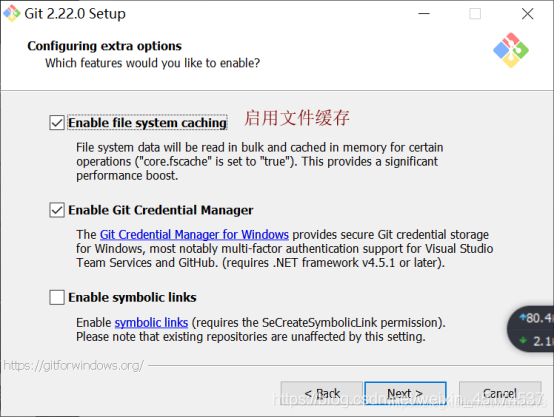Click the red Chinese annotation text
Screen dimensions: 554x418
(297, 118)
